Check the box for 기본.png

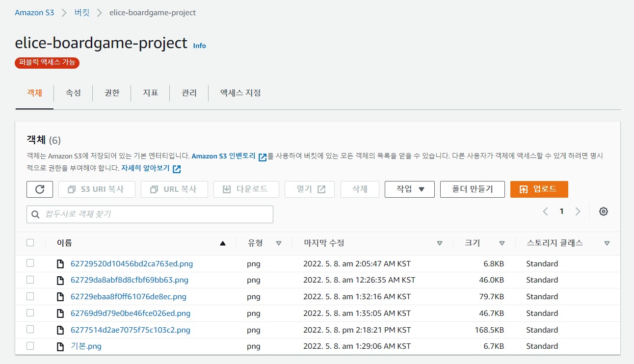tap(30, 346)
